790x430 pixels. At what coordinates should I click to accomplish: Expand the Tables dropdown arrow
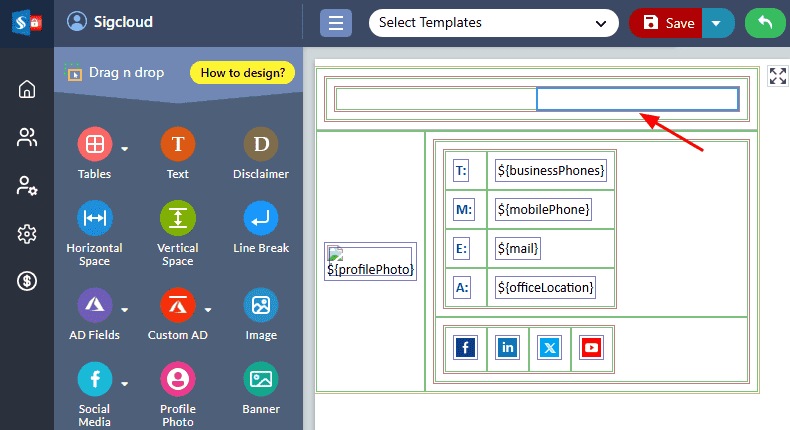(125, 150)
